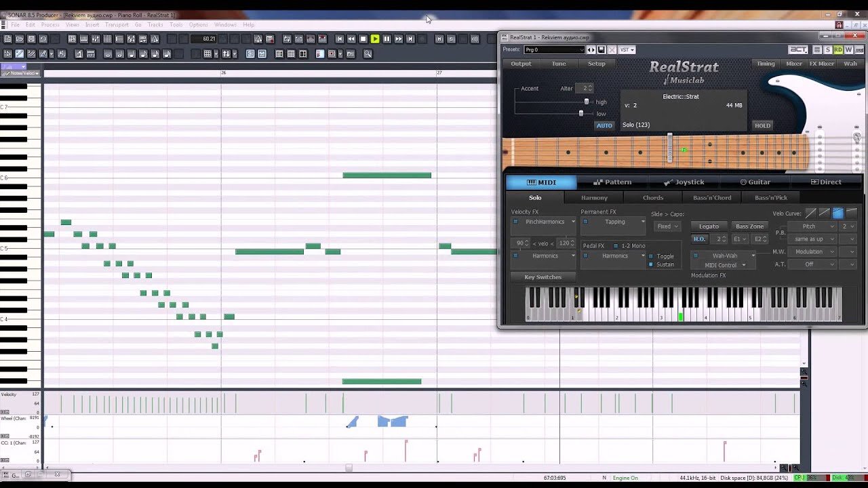Select the Chords sub-tab
This screenshot has width=868, height=488.
coord(653,198)
